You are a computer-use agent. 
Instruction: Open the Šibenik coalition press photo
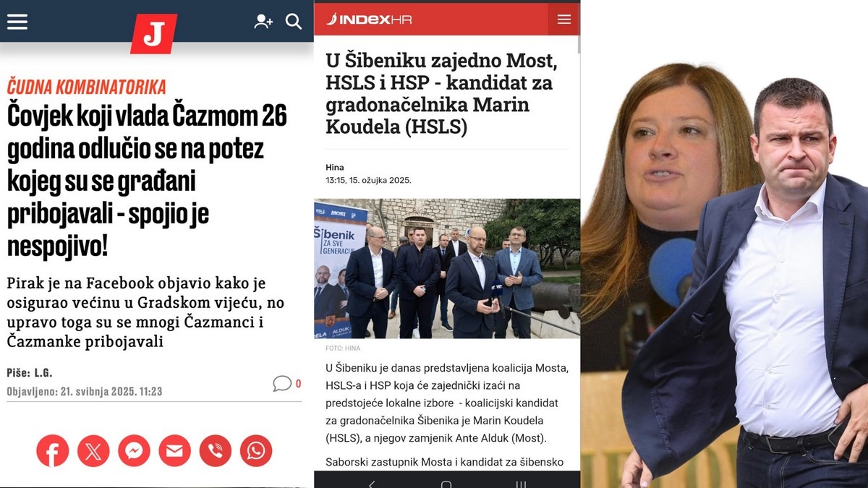447,269
